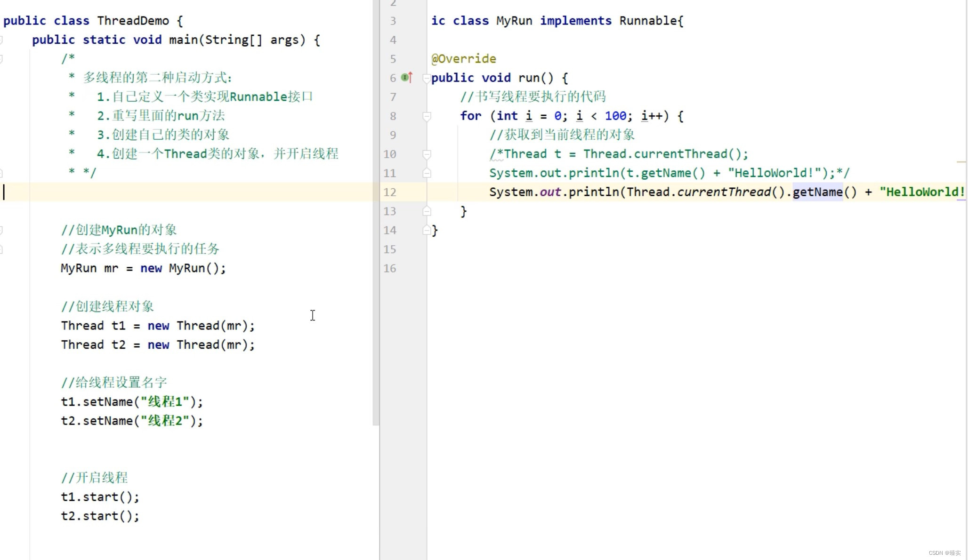Image resolution: width=968 pixels, height=560 pixels.
Task: Click the comment //创建MyRun的对象
Action: 119,230
